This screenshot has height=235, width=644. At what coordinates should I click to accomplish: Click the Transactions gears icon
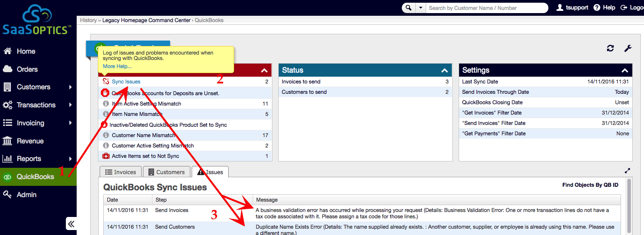point(8,105)
